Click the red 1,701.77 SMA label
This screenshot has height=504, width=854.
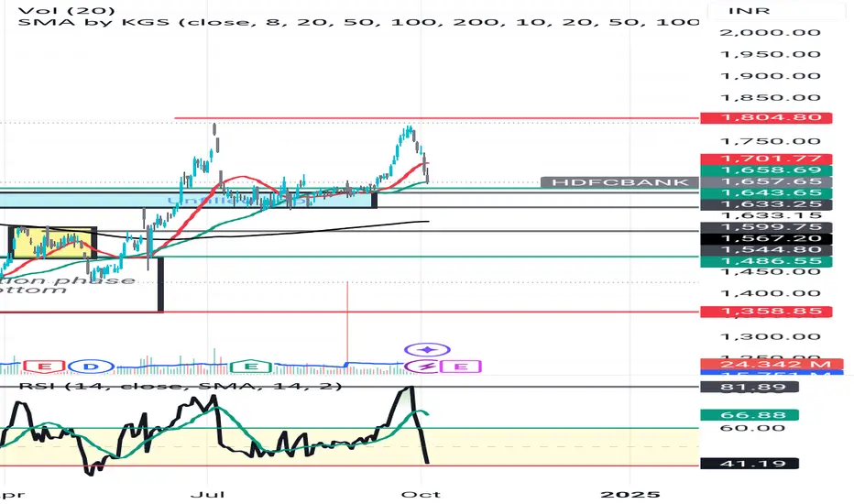766,159
